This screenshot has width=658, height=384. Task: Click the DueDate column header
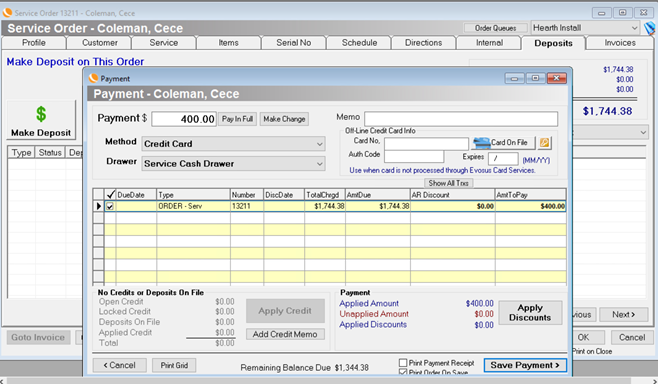(x=136, y=195)
